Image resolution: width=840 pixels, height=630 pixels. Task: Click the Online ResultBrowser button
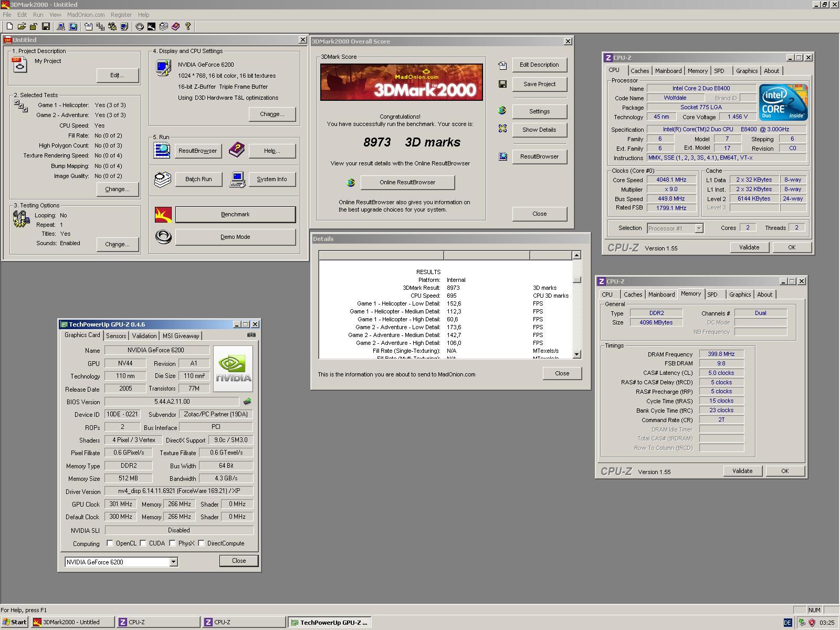click(x=407, y=183)
